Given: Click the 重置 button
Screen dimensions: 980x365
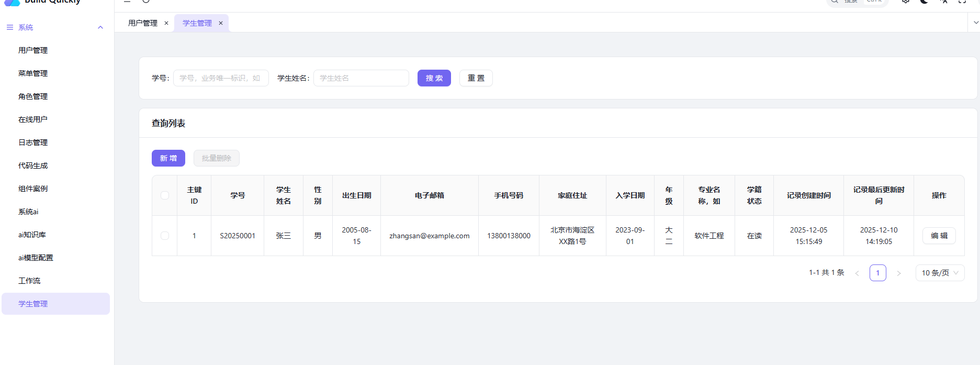Looking at the screenshot, I should [x=476, y=78].
